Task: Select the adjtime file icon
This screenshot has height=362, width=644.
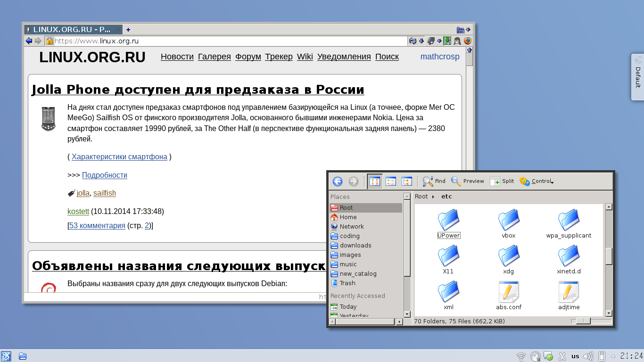Action: point(569,291)
